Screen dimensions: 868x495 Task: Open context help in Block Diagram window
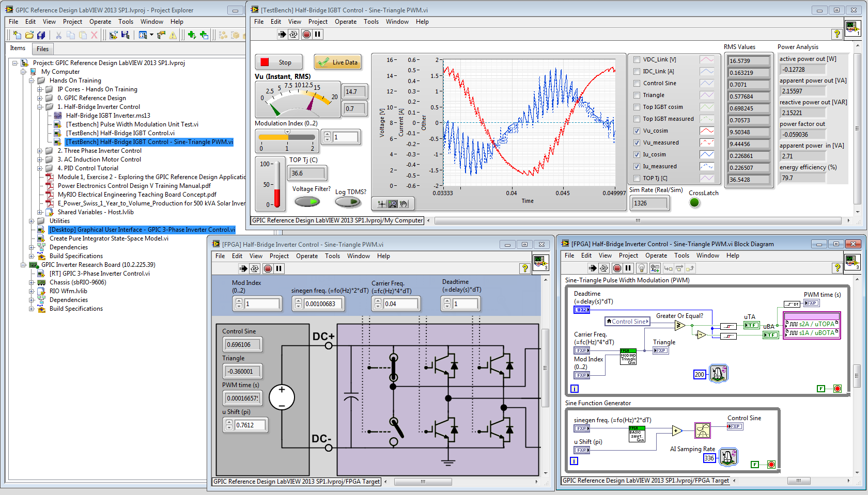coord(838,268)
